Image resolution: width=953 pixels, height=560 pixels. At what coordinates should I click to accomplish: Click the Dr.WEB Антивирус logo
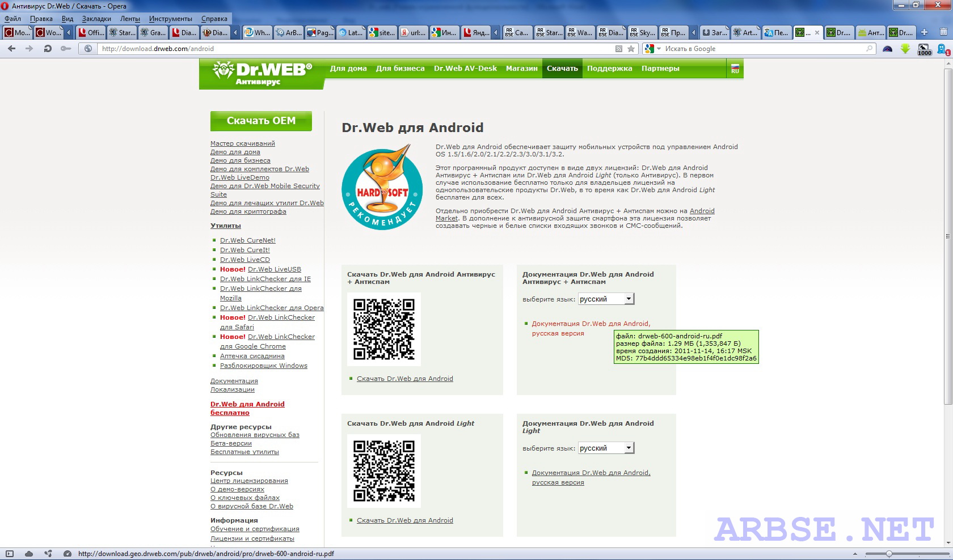pos(262,74)
